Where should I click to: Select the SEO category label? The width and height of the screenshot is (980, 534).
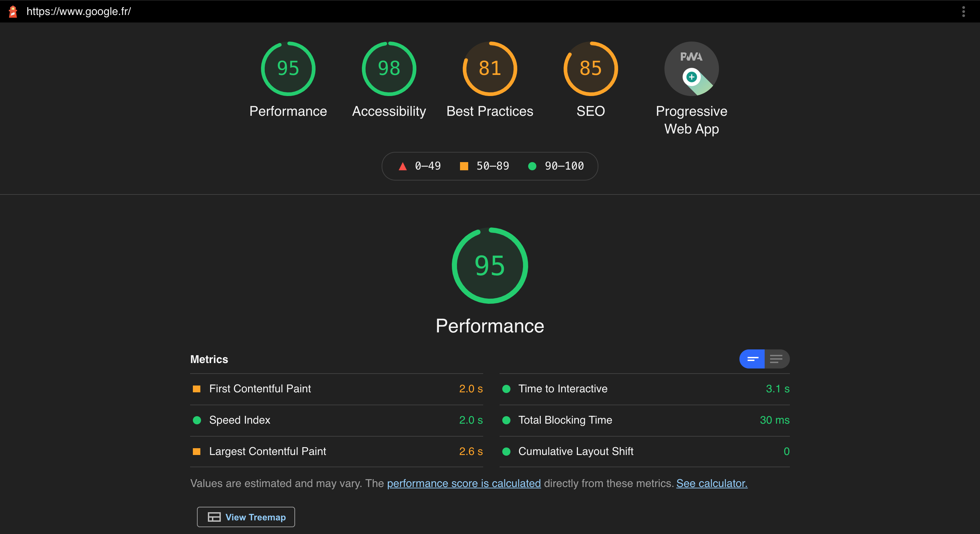tap(591, 111)
